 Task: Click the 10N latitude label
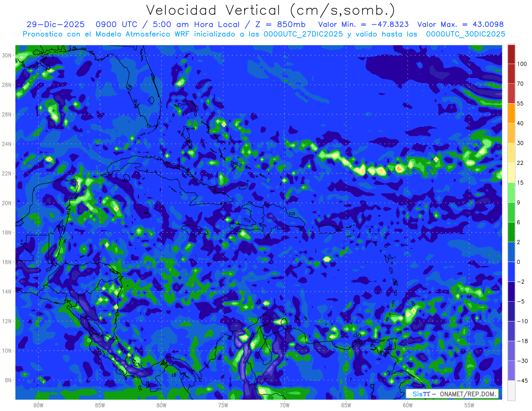[x=7, y=351]
